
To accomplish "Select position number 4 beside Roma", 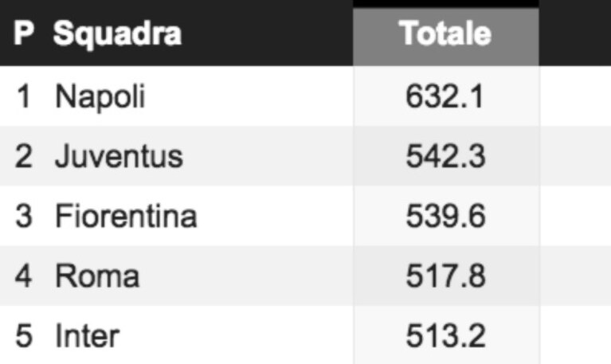I will [x=24, y=276].
